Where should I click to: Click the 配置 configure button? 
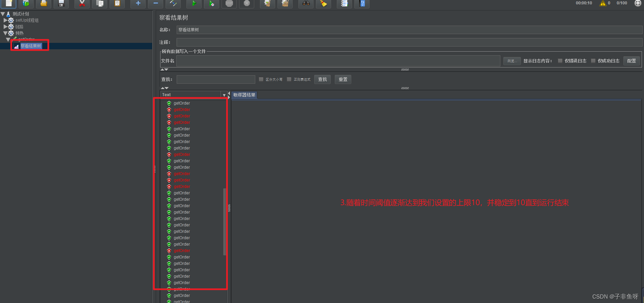[x=632, y=61]
